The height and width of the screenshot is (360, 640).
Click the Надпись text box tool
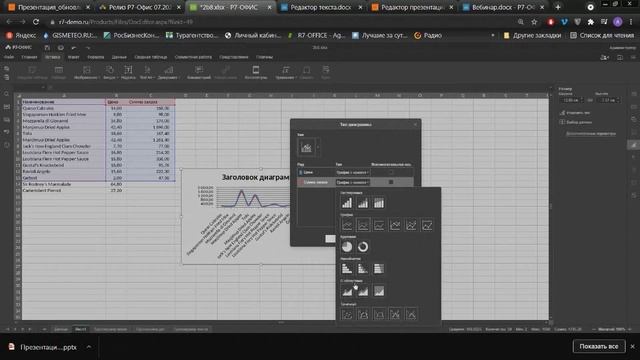coord(128,72)
